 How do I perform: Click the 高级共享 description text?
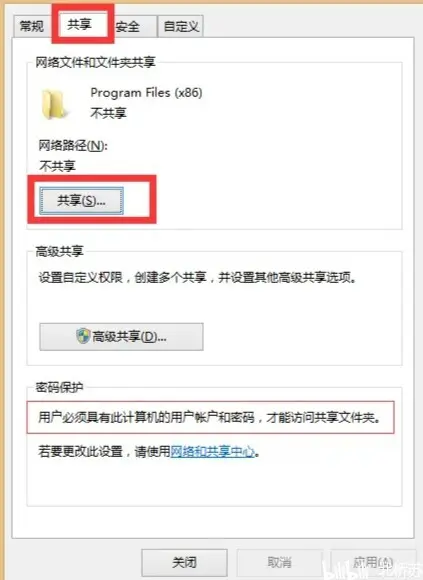click(x=198, y=277)
